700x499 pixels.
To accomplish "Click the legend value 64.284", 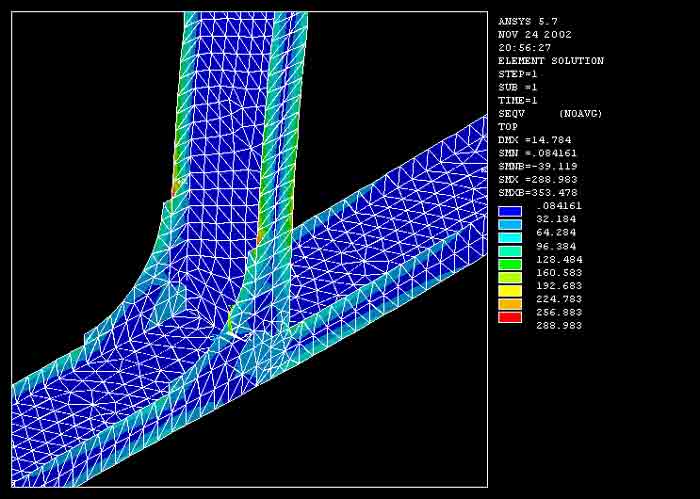I will pyautogui.click(x=557, y=233).
